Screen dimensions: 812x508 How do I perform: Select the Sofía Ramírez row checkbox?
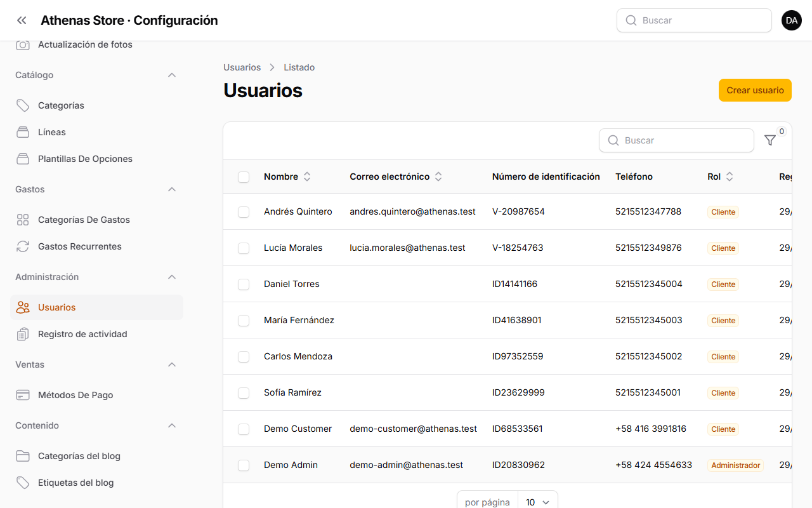(x=244, y=393)
